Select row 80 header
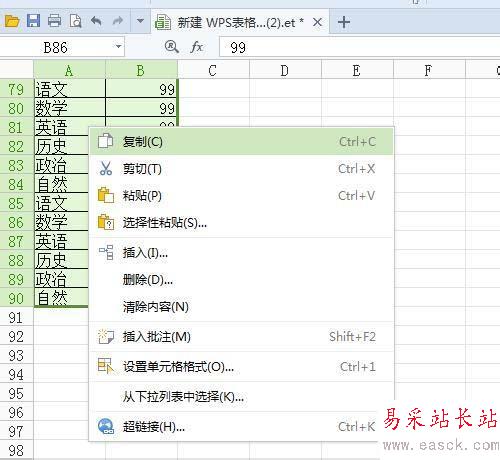This screenshot has width=500, height=460. click(x=16, y=108)
